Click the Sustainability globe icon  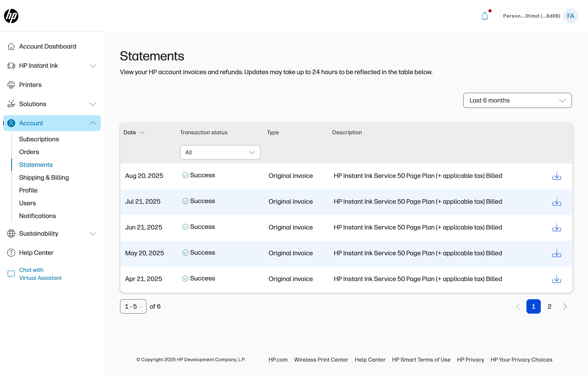point(11,233)
